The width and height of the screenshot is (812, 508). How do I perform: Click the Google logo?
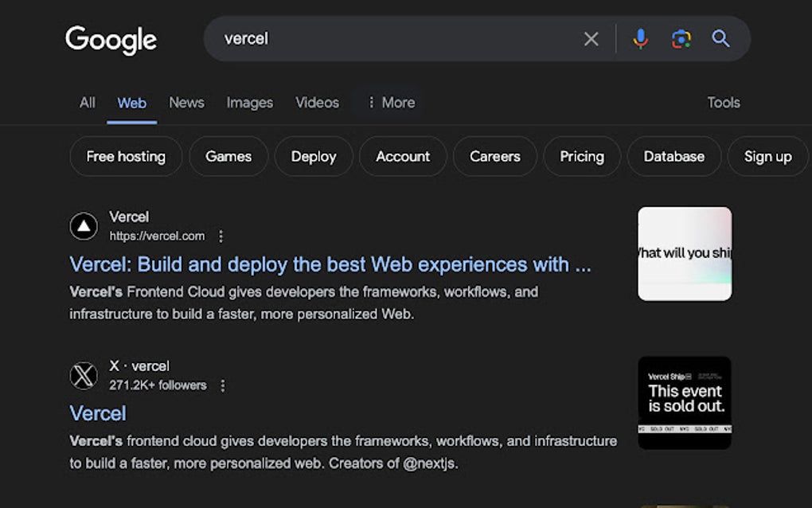click(111, 39)
